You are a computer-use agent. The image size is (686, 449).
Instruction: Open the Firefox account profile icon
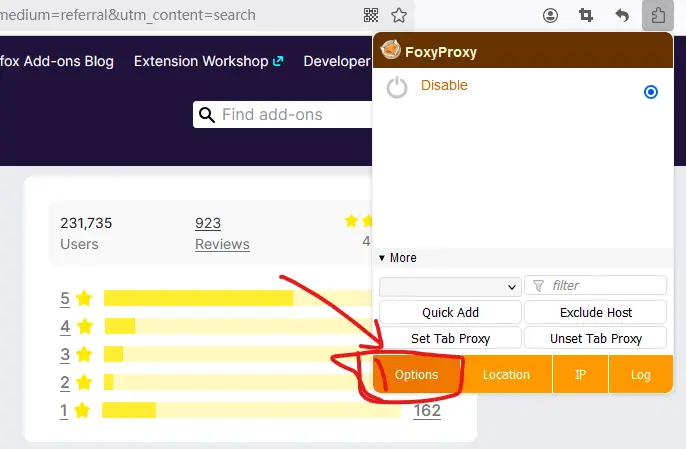[550, 15]
